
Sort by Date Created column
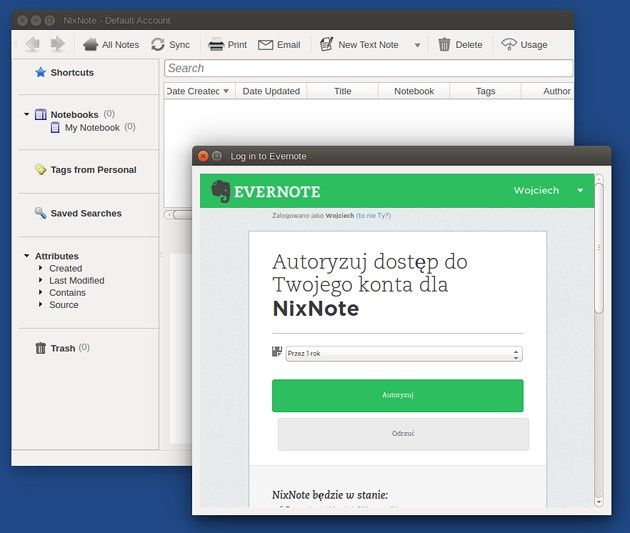[199, 91]
